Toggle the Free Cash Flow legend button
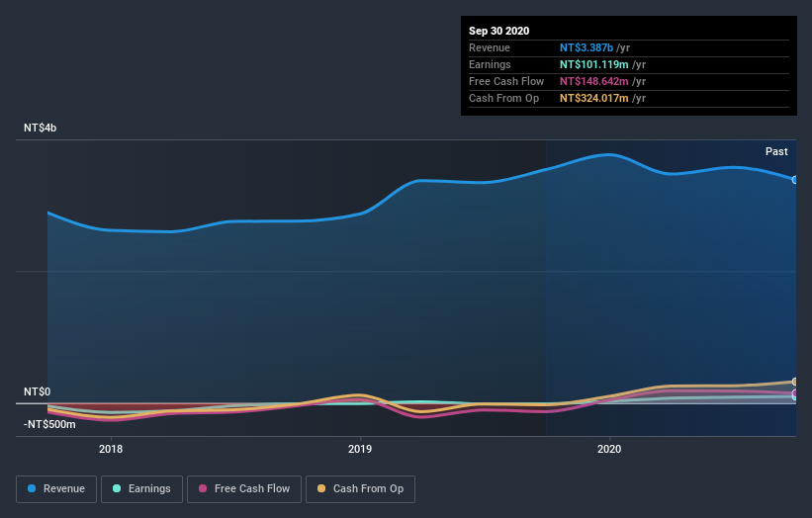This screenshot has width=812, height=518. 244,489
